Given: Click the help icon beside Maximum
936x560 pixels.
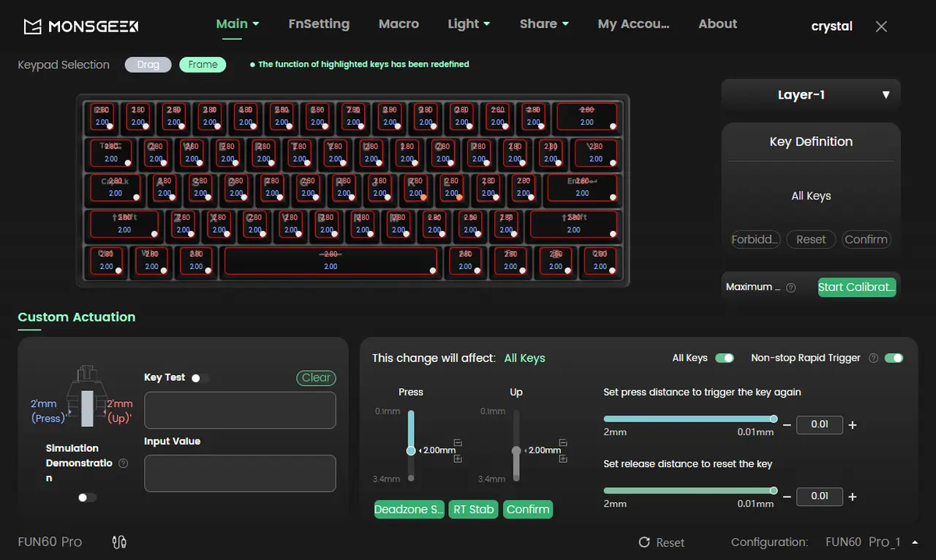Looking at the screenshot, I should 790,287.
